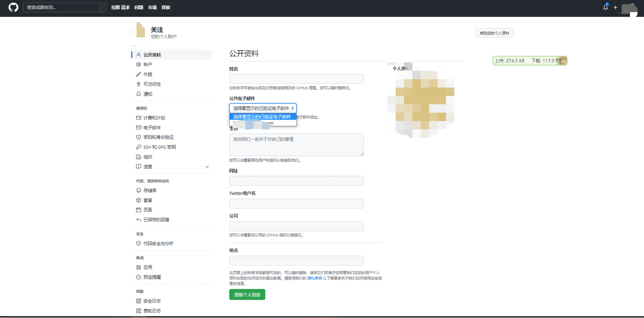Focus the Twitter用户名 text field
The width and height of the screenshot is (644, 318).
(296, 203)
